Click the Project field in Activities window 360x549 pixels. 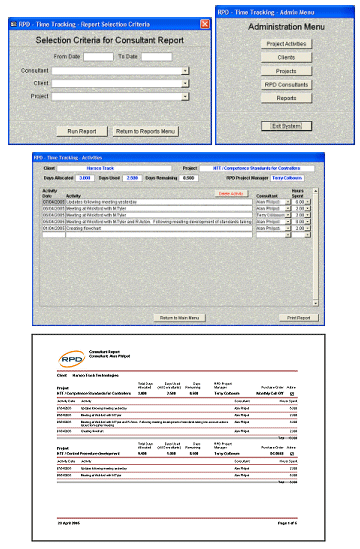click(x=257, y=168)
